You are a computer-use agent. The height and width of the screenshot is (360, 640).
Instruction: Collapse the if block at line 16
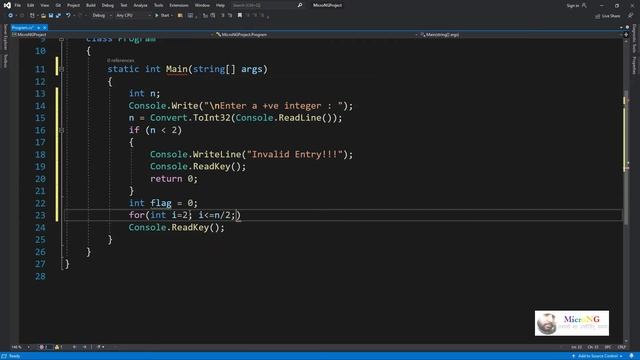62,130
